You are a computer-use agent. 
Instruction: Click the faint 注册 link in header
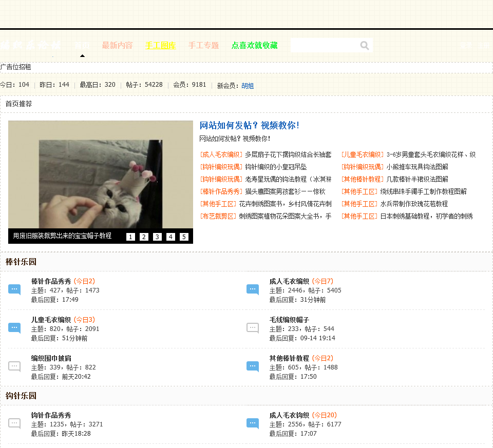(484, 46)
